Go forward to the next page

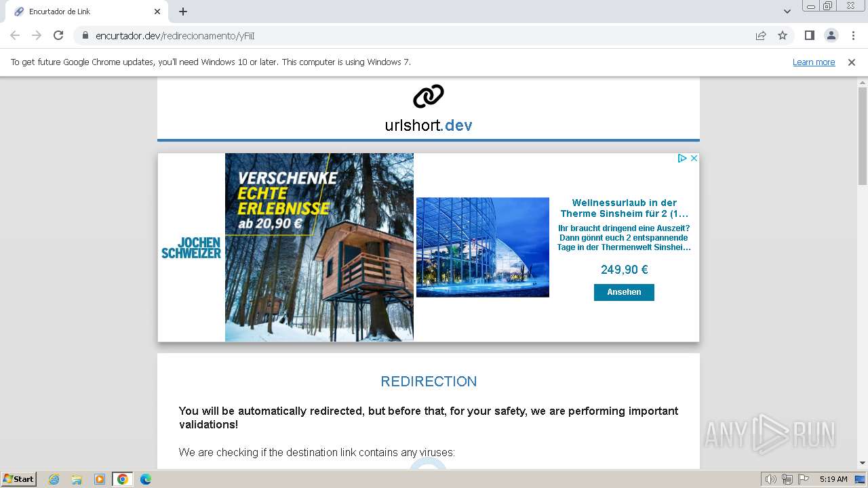tap(37, 35)
